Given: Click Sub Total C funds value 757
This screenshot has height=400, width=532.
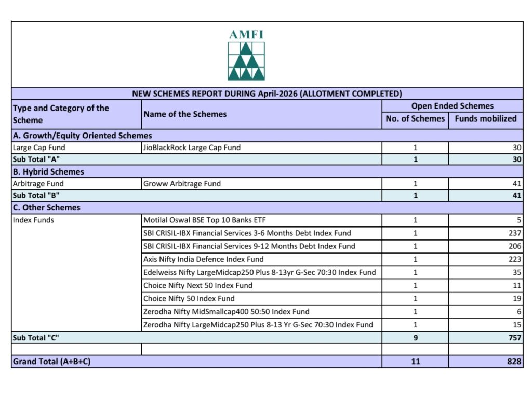Looking at the screenshot, I should 515,338.
